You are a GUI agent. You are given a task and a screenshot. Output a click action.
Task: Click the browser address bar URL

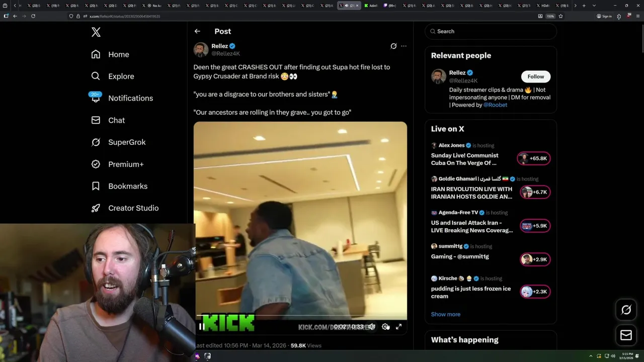pyautogui.click(x=125, y=16)
